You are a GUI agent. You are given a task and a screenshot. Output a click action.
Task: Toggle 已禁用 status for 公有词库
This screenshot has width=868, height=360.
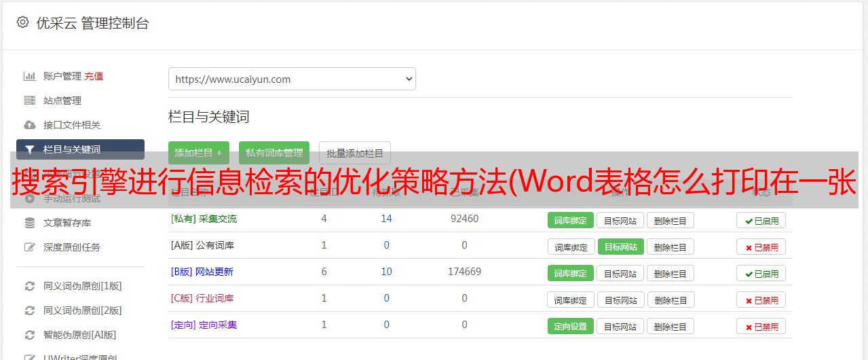(761, 247)
